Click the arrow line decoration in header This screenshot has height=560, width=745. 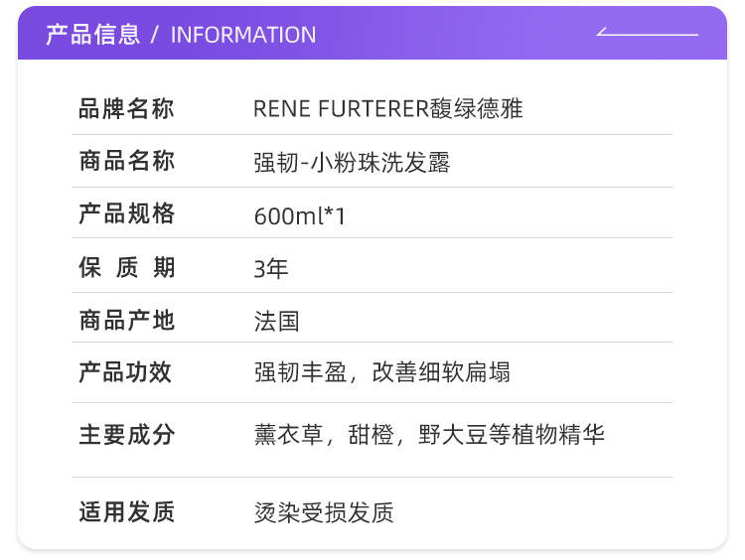point(647,34)
